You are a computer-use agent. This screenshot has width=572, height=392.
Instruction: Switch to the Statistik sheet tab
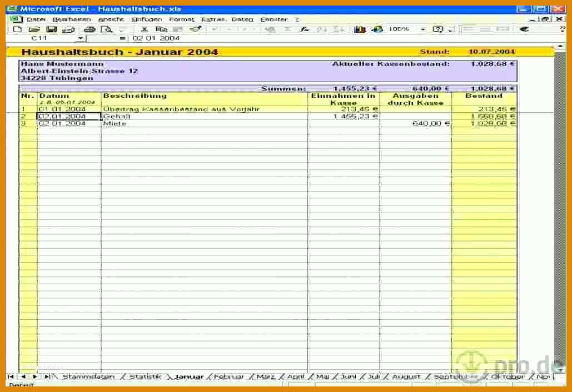click(145, 376)
